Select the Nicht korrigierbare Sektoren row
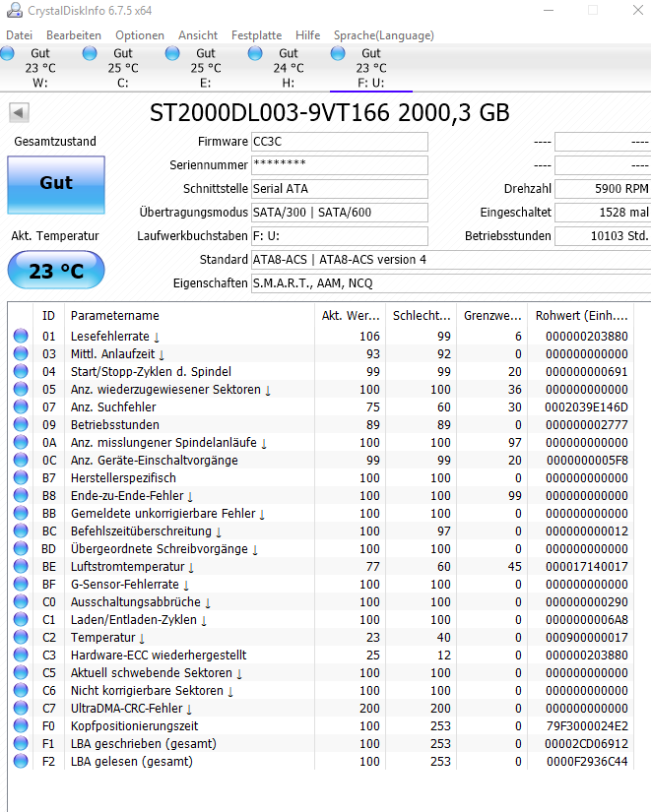This screenshot has height=812, width=651. 320,690
